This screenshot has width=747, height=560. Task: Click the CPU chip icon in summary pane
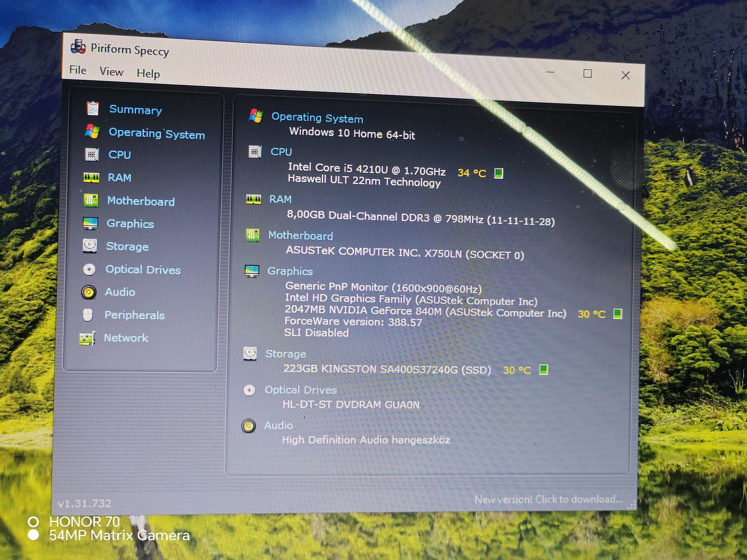pos(255,151)
